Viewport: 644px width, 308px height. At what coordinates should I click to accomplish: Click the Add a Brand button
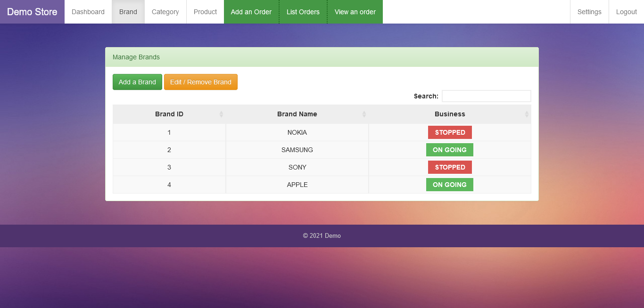pyautogui.click(x=137, y=82)
